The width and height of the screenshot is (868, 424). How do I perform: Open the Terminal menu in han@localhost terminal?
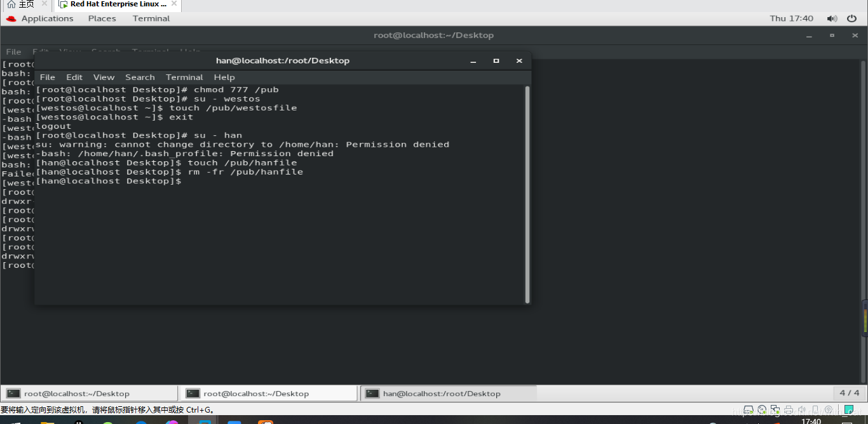[184, 77]
